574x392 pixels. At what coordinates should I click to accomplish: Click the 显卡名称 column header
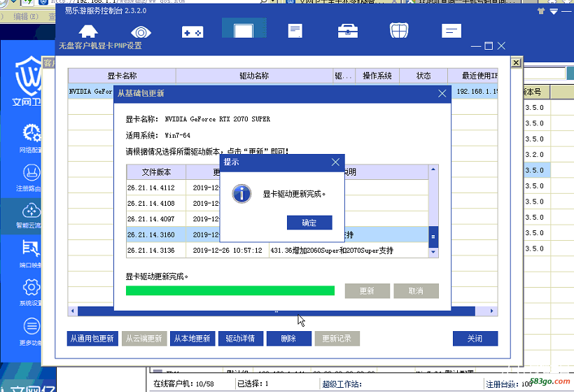pyautogui.click(x=122, y=76)
